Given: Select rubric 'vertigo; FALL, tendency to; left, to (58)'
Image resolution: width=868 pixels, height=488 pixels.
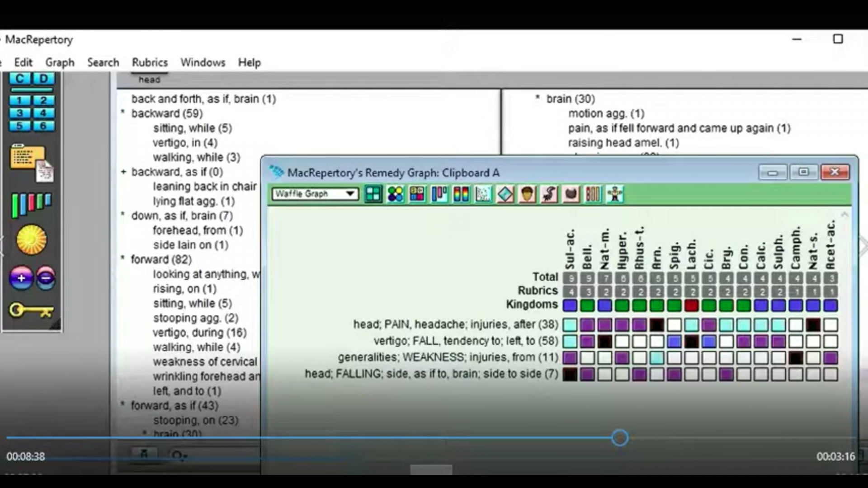Looking at the screenshot, I should click(x=466, y=341).
